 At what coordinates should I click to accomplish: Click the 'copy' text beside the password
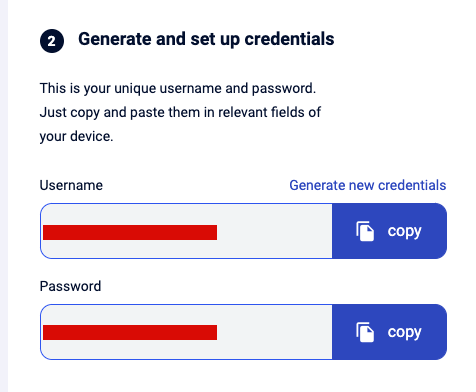404,333
